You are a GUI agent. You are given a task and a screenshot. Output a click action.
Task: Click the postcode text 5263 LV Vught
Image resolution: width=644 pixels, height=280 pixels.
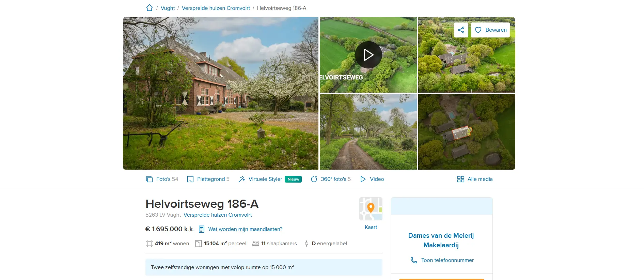[x=163, y=215]
